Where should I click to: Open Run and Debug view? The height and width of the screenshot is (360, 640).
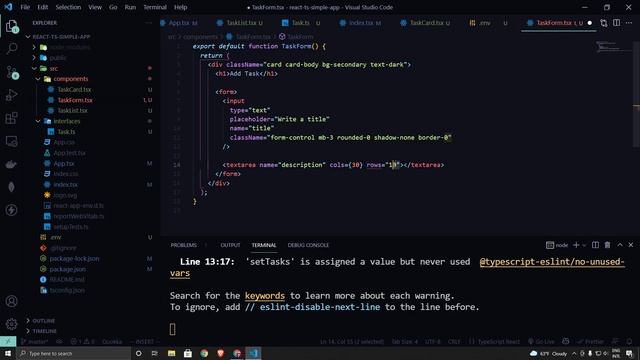[x=11, y=95]
